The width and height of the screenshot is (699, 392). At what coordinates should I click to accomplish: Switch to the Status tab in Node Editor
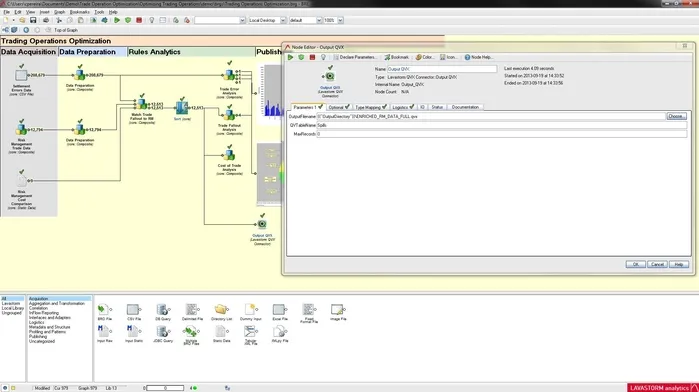[437, 107]
